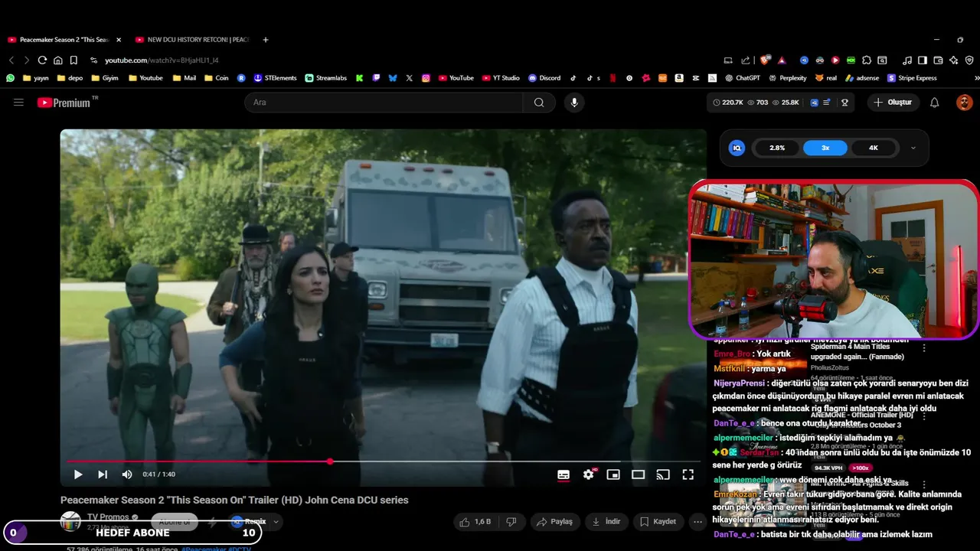The image size is (980, 551).
Task: Open the Youtube bookmarks folder
Action: pos(145,78)
